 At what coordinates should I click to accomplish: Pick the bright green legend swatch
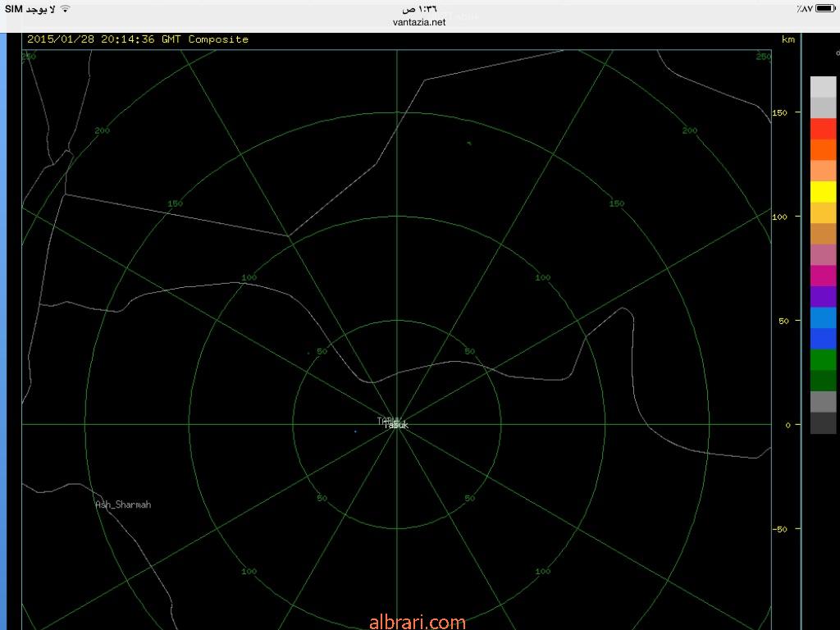coord(823,359)
